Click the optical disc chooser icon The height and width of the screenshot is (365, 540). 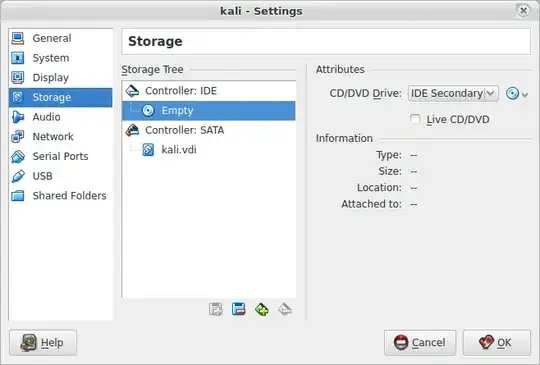pyautogui.click(x=512, y=93)
